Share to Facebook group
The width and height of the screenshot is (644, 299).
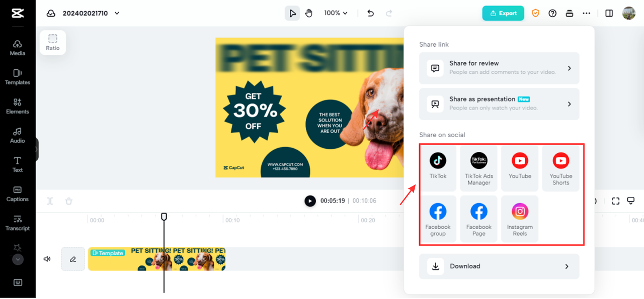[x=438, y=219]
